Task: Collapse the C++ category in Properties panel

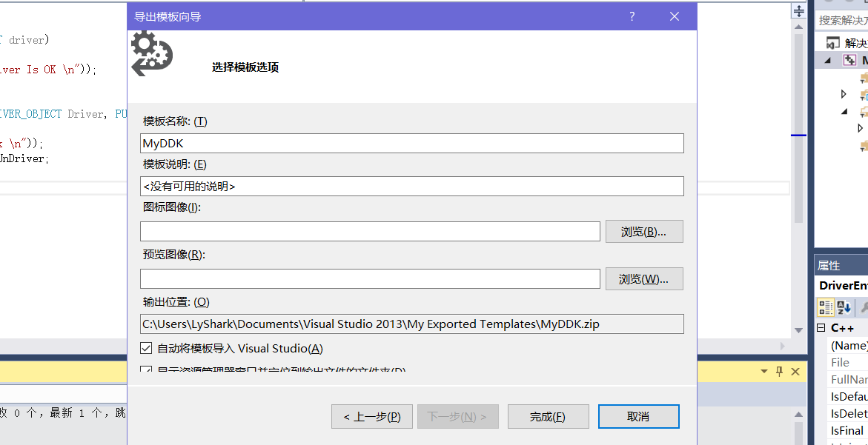Action: pyautogui.click(x=821, y=327)
